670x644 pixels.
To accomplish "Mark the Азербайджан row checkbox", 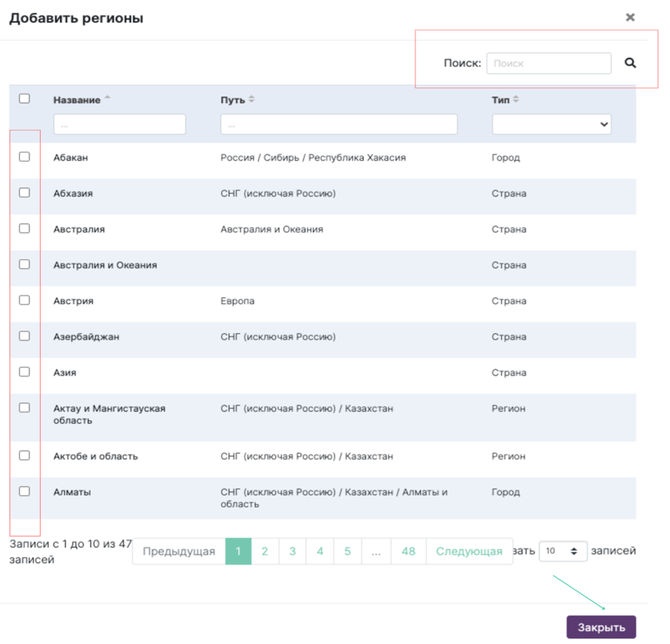I will tap(24, 336).
